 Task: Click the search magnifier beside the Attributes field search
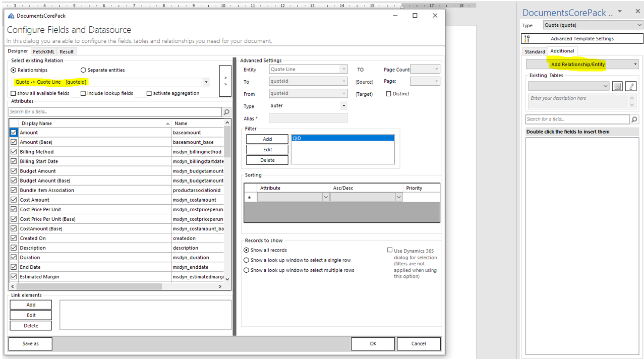[x=226, y=112]
